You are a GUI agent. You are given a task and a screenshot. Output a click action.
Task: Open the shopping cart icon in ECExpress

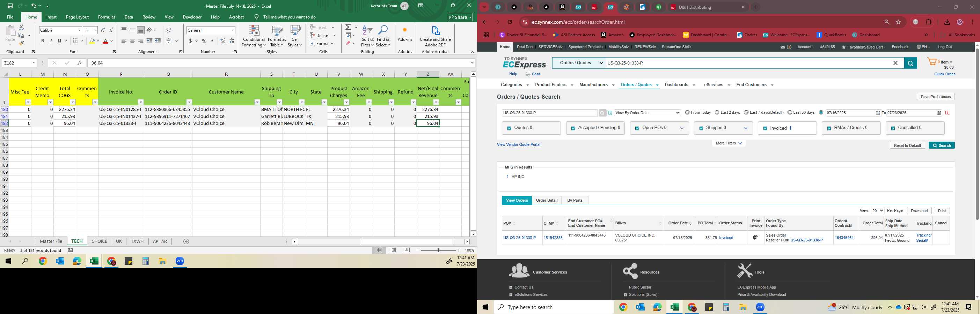[931, 62]
